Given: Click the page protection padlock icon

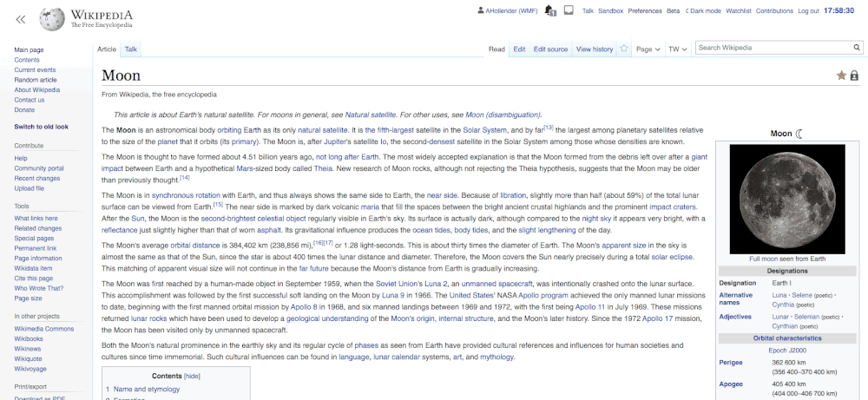Looking at the screenshot, I should (854, 75).
